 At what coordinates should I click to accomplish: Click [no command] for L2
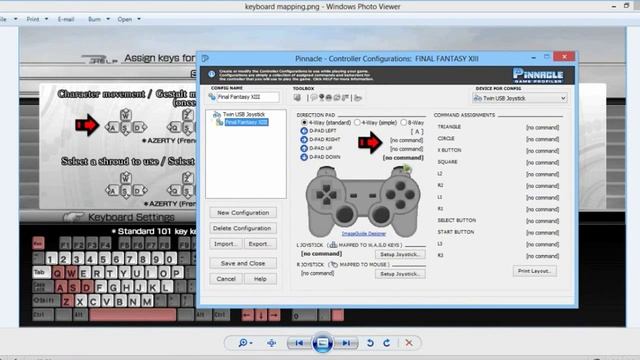(542, 174)
